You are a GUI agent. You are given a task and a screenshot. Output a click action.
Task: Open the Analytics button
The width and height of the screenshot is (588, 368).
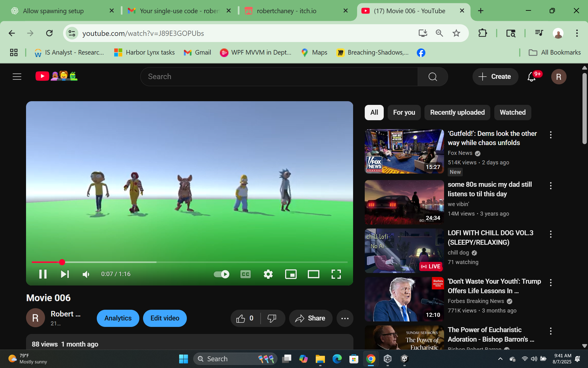118,318
